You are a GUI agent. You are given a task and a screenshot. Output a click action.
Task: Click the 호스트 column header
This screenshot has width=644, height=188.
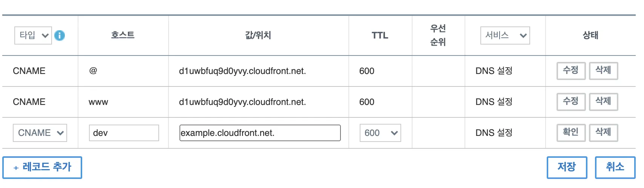pos(123,35)
